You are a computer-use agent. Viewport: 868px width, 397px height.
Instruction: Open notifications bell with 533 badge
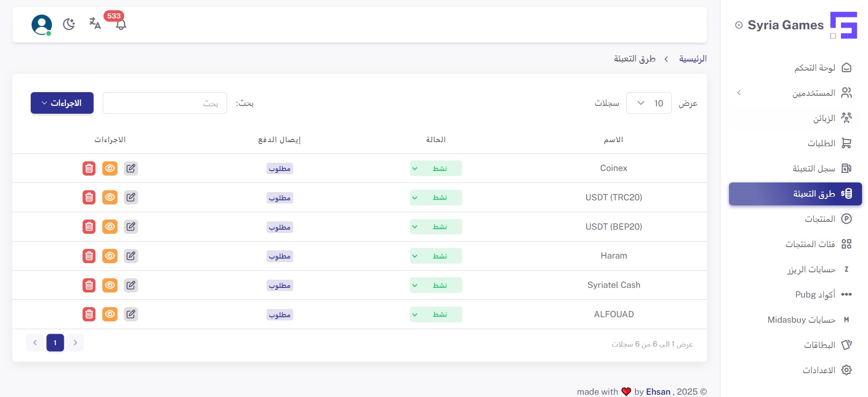coord(121,24)
